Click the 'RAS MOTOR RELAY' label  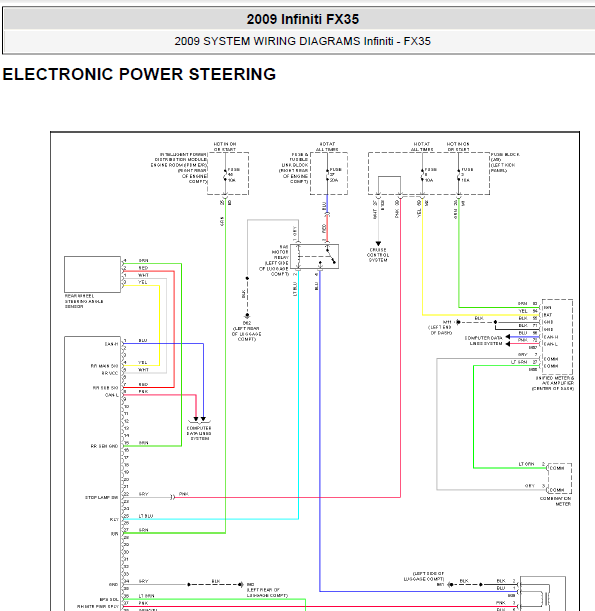(280, 252)
